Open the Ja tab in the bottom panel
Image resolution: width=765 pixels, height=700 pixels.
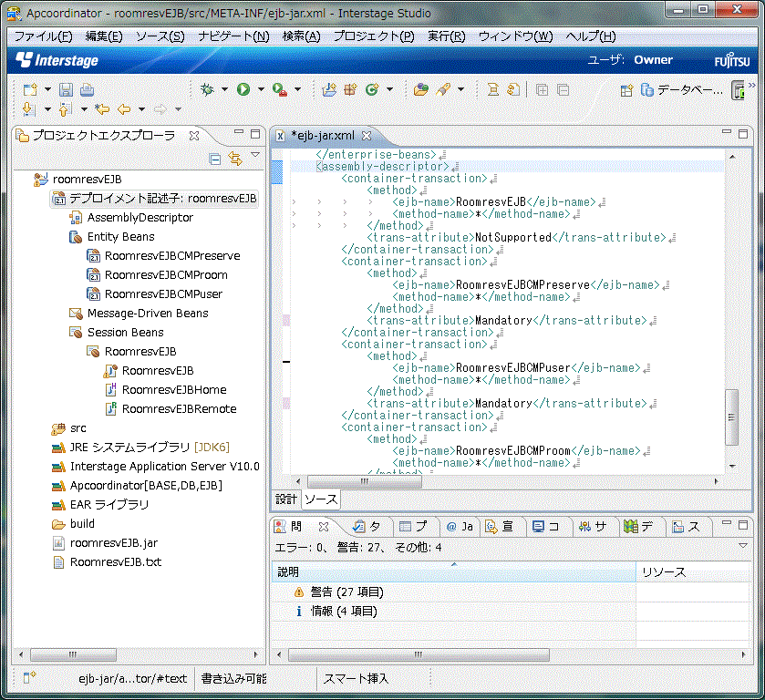pos(460,527)
